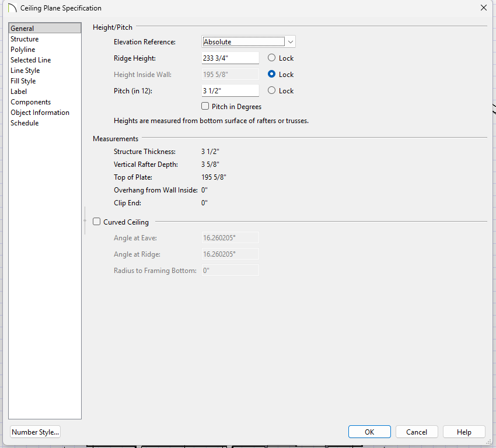496x448 pixels.
Task: Open the Components panel
Action: pyautogui.click(x=31, y=102)
